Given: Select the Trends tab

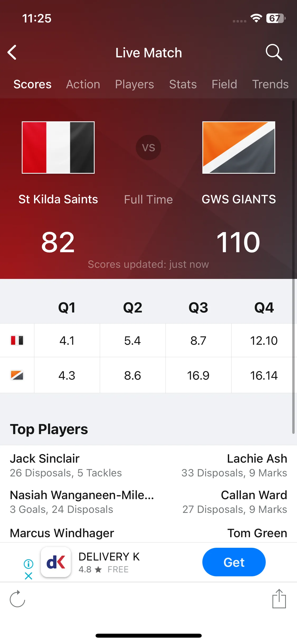Looking at the screenshot, I should [270, 84].
